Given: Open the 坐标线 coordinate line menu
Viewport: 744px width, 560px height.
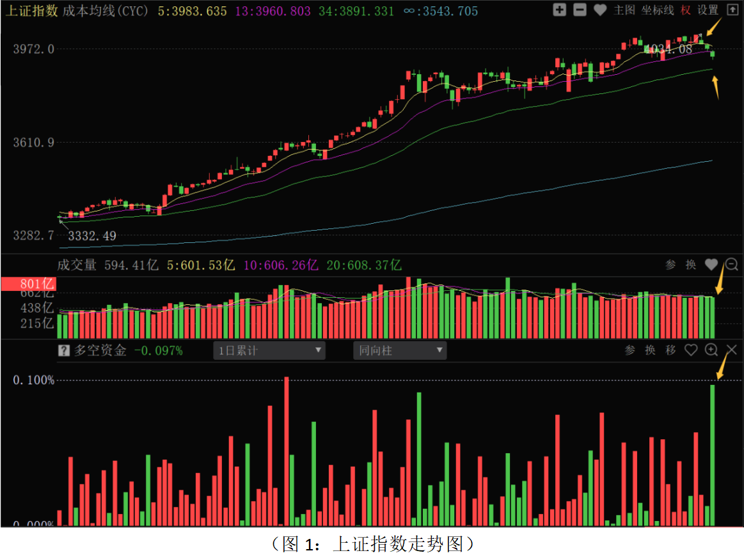Looking at the screenshot, I should tap(658, 10).
